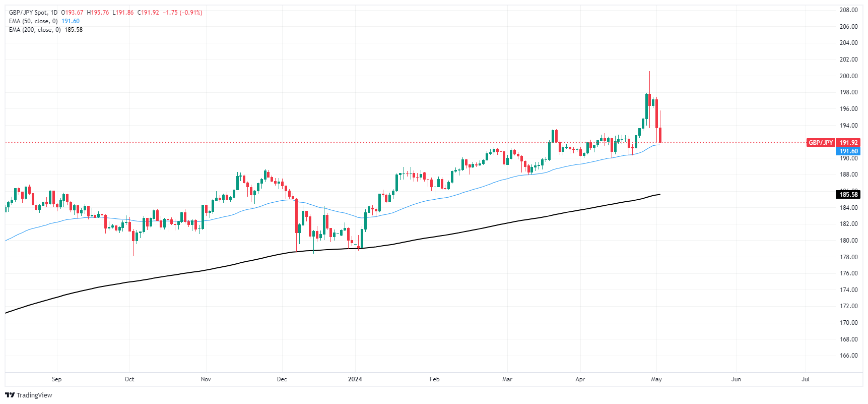Image resolution: width=868 pixels, height=404 pixels.
Task: Click the black 185.58 price axis tag
Action: click(848, 195)
